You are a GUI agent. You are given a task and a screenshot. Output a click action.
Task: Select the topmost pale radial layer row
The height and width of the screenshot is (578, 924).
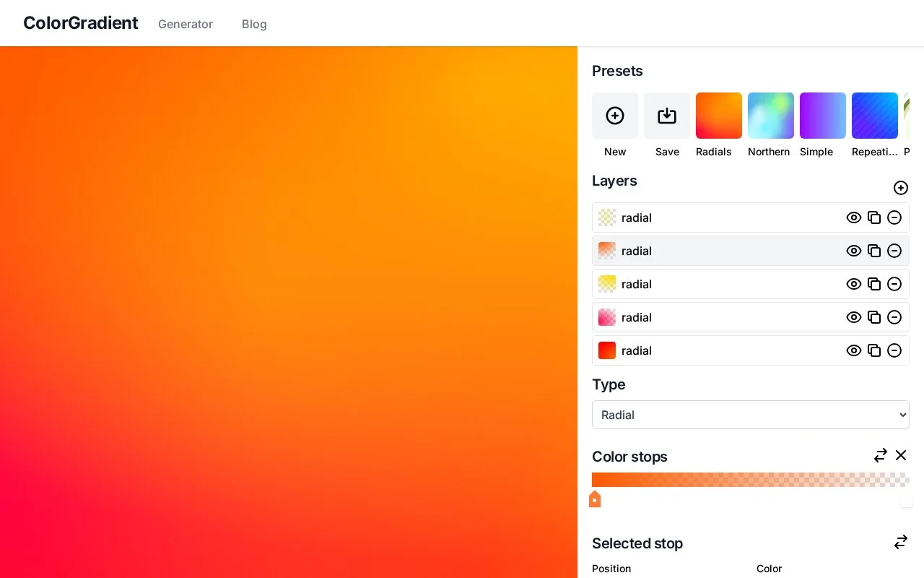(751, 217)
